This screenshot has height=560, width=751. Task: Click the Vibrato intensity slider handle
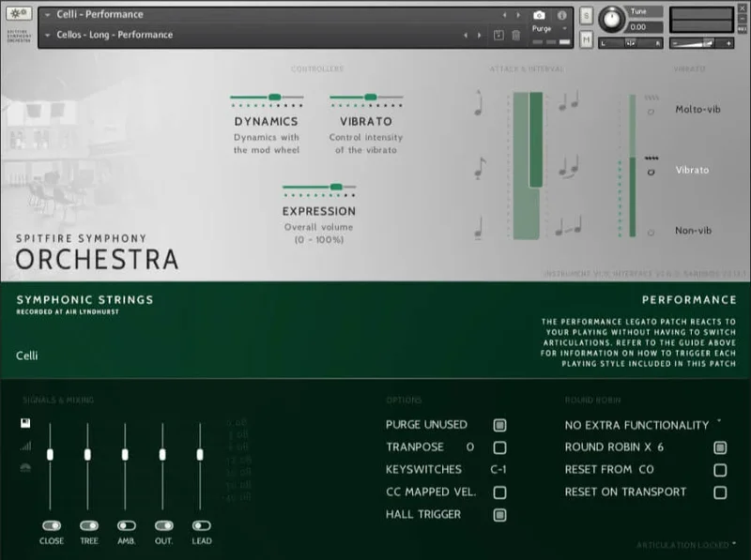370,98
